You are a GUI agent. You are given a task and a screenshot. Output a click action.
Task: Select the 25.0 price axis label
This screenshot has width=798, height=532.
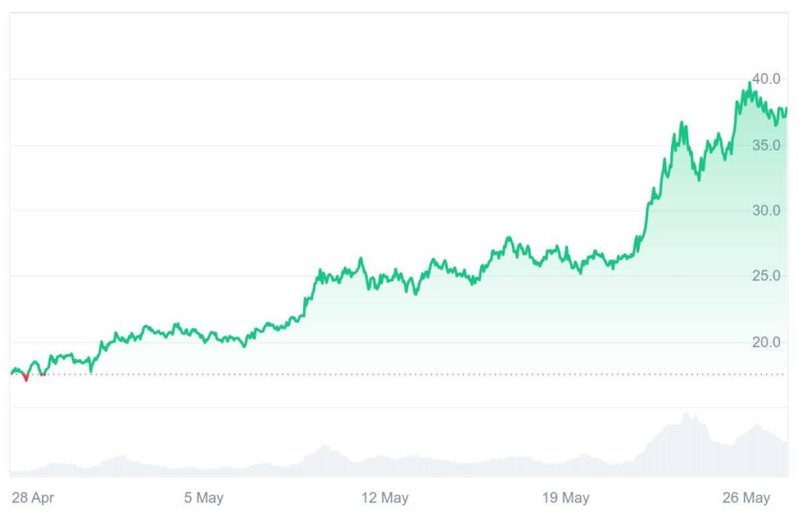point(767,276)
